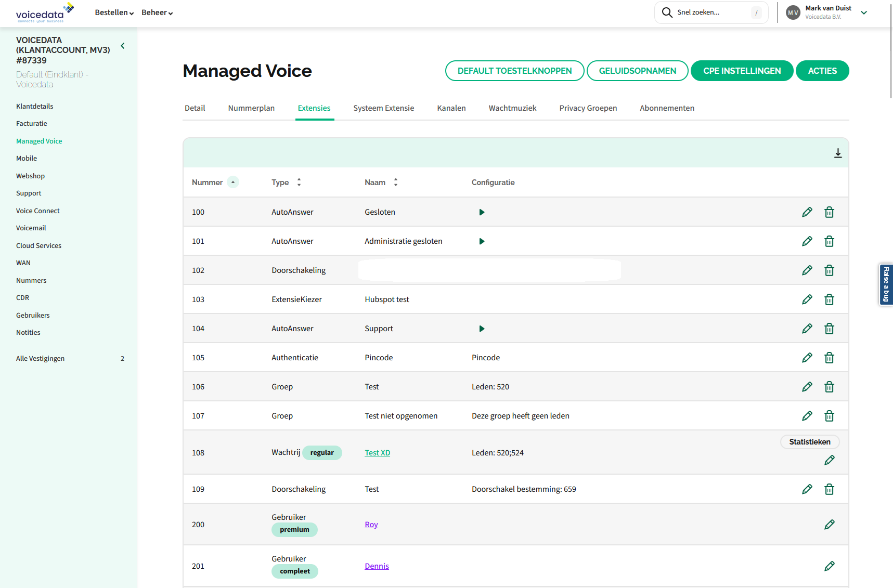The image size is (893, 588).
Task: Sort the table by Nummer column
Action: pyautogui.click(x=233, y=182)
